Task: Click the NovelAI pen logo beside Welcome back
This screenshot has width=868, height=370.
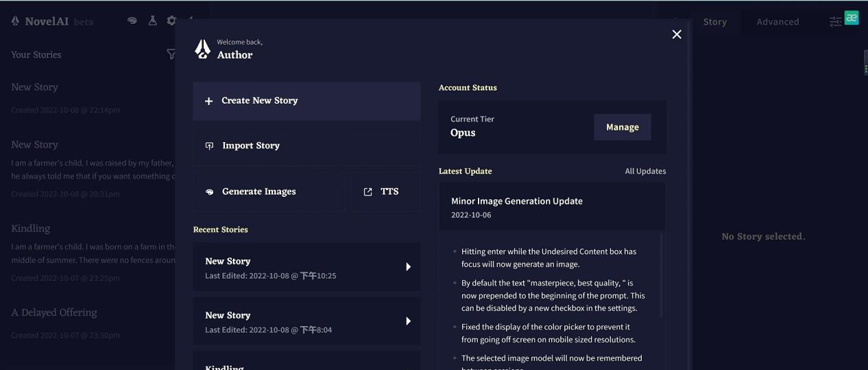Action: click(x=202, y=49)
